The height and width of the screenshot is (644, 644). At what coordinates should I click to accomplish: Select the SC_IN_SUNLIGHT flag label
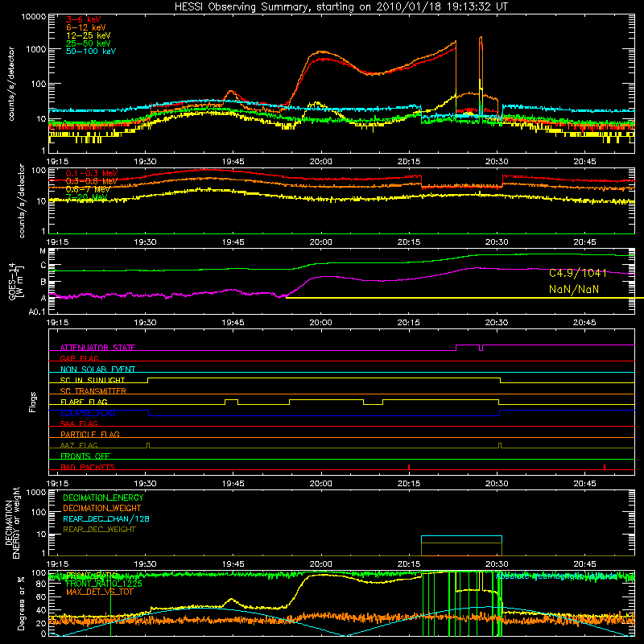(93, 380)
